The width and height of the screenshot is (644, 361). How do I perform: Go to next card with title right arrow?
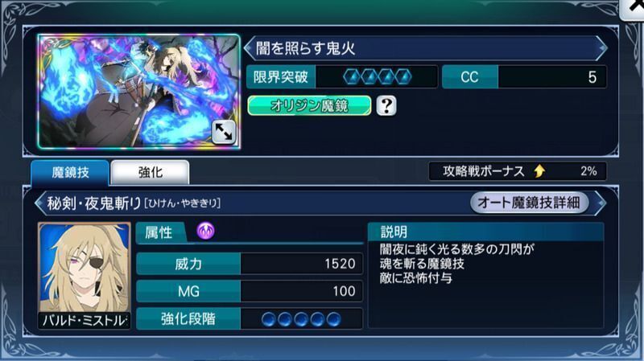point(602,48)
